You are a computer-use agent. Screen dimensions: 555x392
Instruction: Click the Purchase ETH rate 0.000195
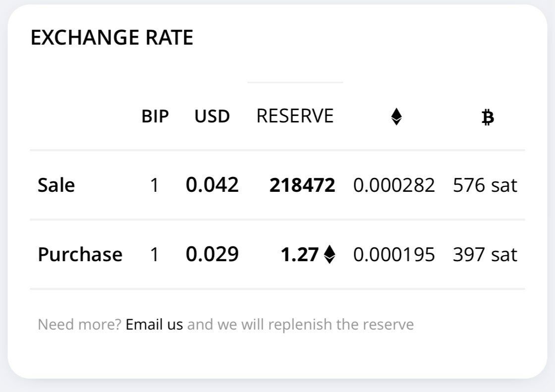coord(394,255)
